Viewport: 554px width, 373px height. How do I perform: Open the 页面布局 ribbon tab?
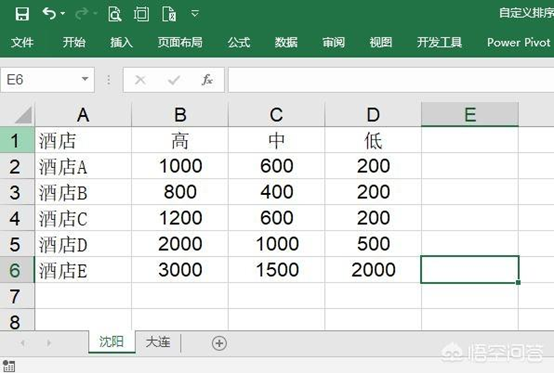point(180,42)
